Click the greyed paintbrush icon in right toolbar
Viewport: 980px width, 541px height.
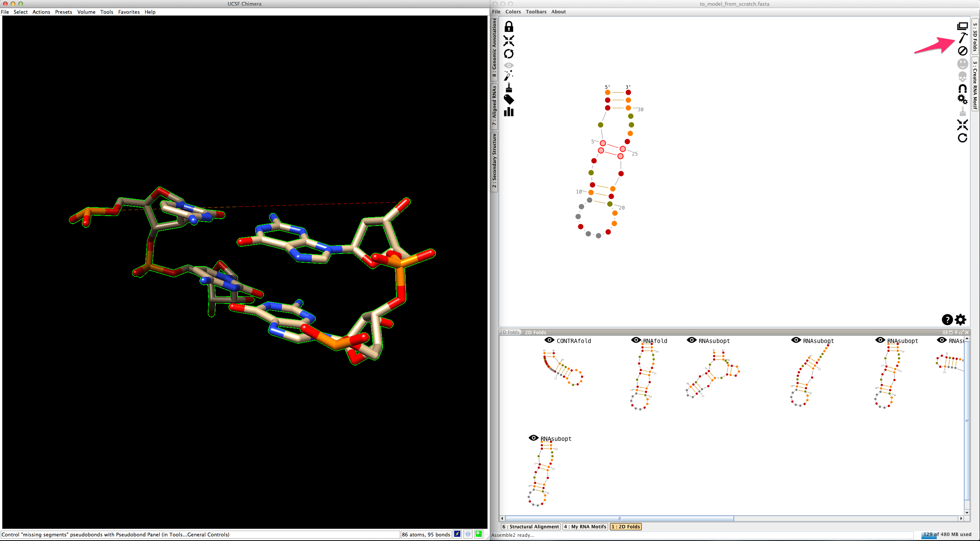point(962,112)
